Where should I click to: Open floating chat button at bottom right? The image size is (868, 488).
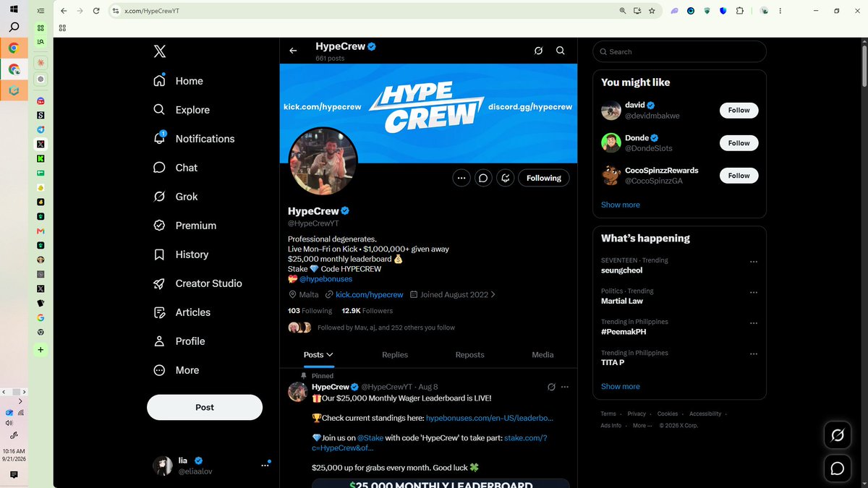click(x=838, y=468)
